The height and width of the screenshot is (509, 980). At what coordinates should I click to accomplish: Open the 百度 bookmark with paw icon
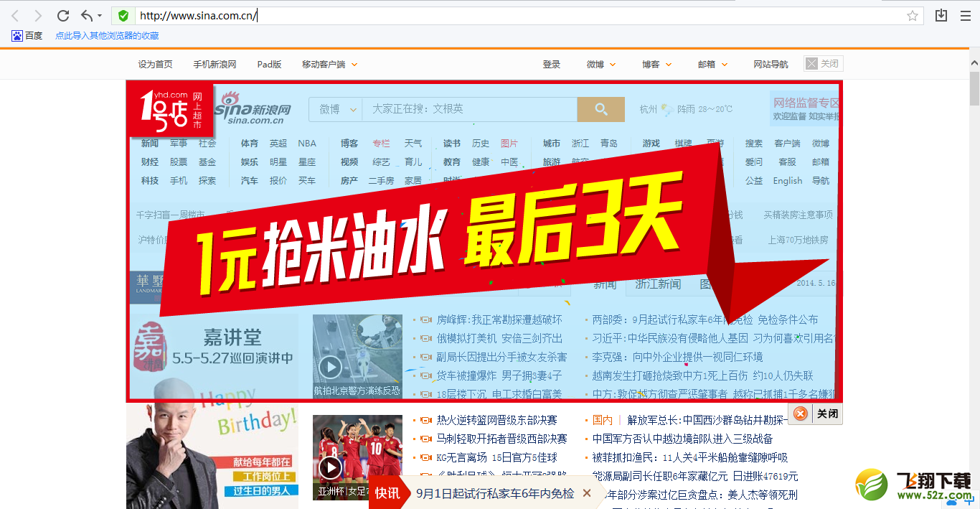click(x=27, y=36)
